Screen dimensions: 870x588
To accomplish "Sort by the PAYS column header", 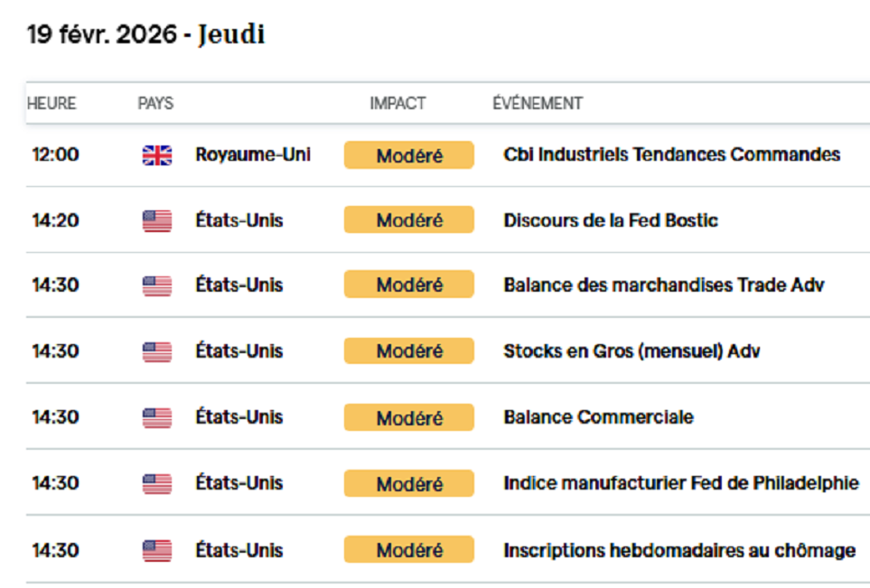I will (x=155, y=103).
